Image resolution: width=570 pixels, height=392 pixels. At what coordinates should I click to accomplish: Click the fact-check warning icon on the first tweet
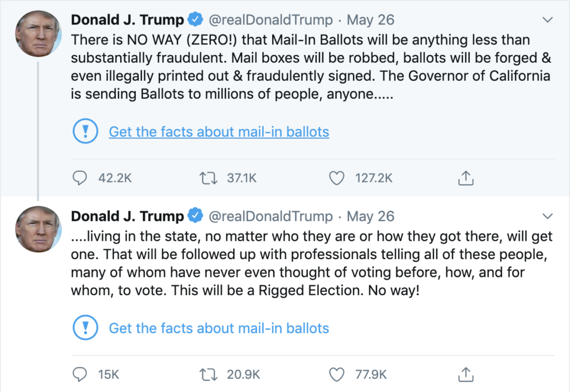[x=85, y=131]
